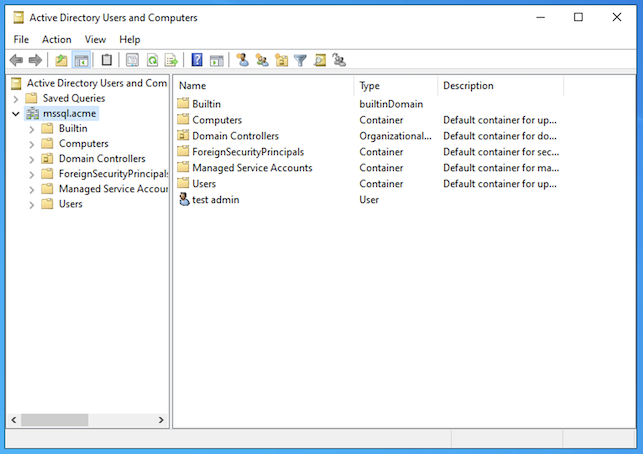Open Help with the question mark icon
The width and height of the screenshot is (643, 454).
(197, 60)
